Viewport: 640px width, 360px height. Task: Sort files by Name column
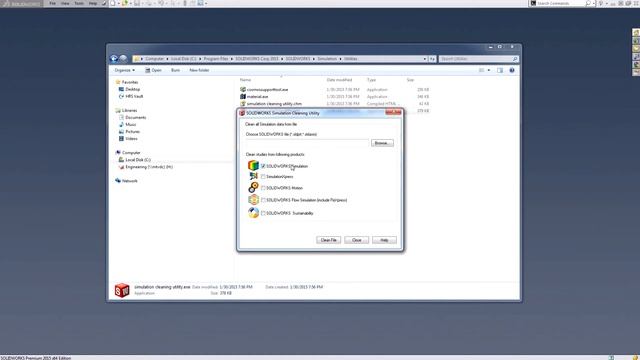[x=245, y=80]
